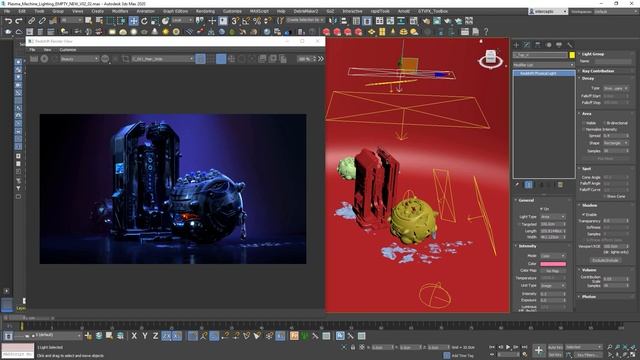Screen dimensions: 640x360
Task: Open the Hierarchy command panel tab
Action: click(x=538, y=45)
